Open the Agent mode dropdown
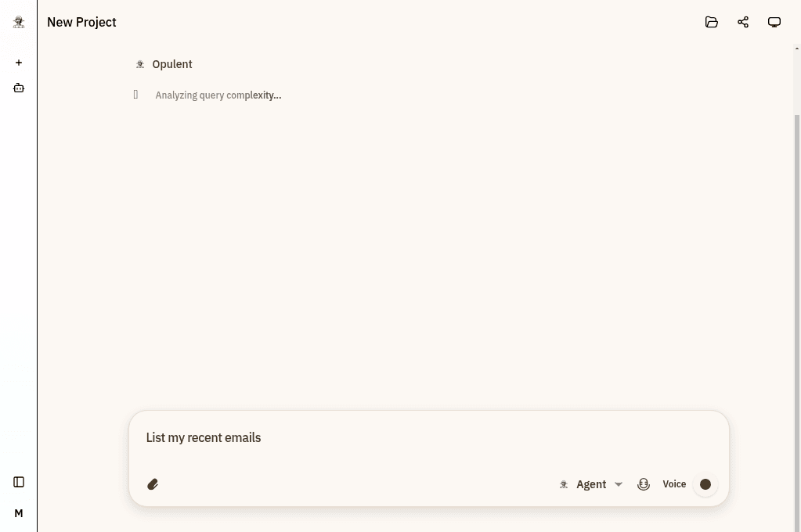The width and height of the screenshot is (801, 532). click(591, 483)
